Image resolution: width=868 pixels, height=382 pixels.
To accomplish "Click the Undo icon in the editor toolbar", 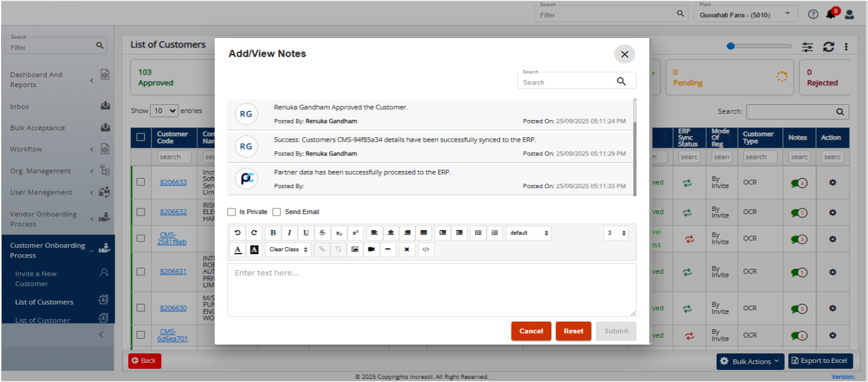I will click(x=238, y=233).
